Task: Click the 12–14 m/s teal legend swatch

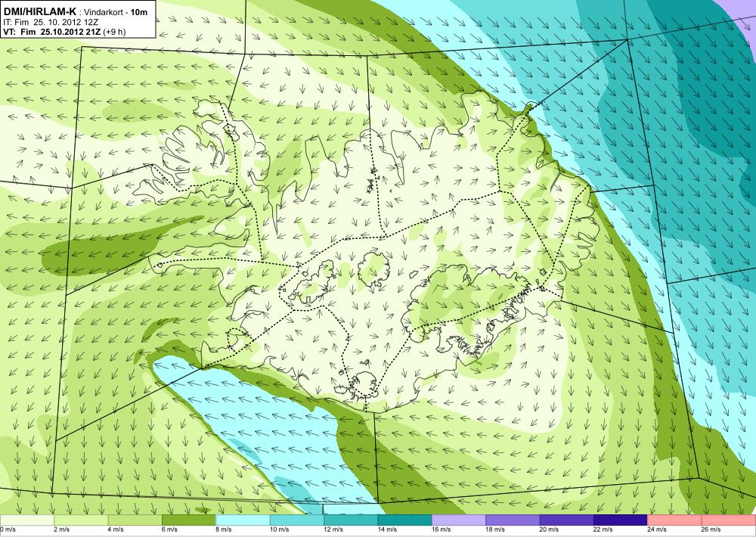Action: click(x=351, y=520)
